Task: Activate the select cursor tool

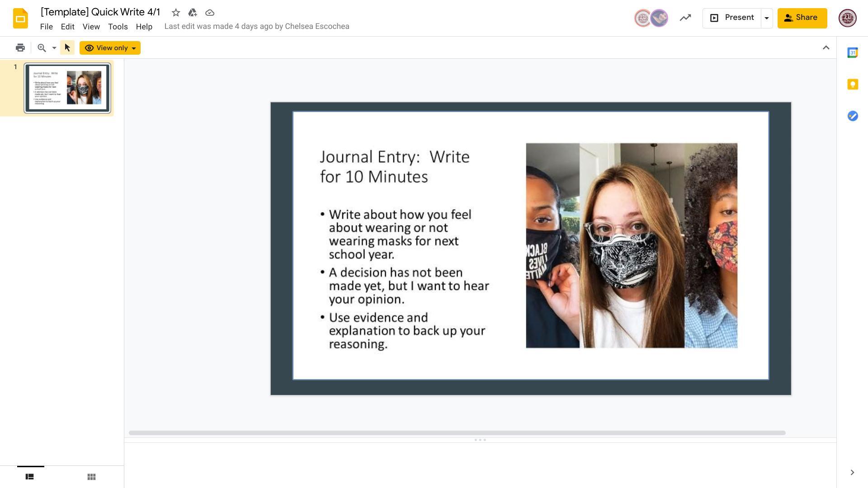Action: [x=67, y=48]
